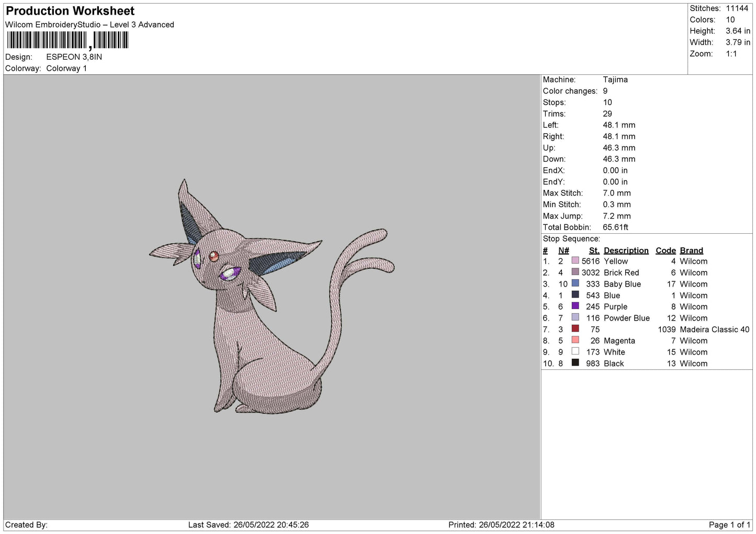Click the Baby Blue thread color swatch
This screenshot has width=756, height=534.
click(x=576, y=283)
